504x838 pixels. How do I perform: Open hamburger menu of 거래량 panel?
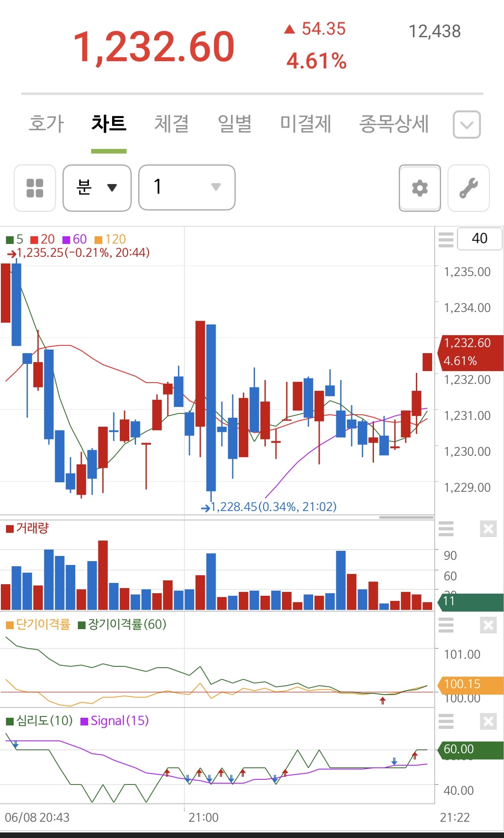pyautogui.click(x=446, y=529)
